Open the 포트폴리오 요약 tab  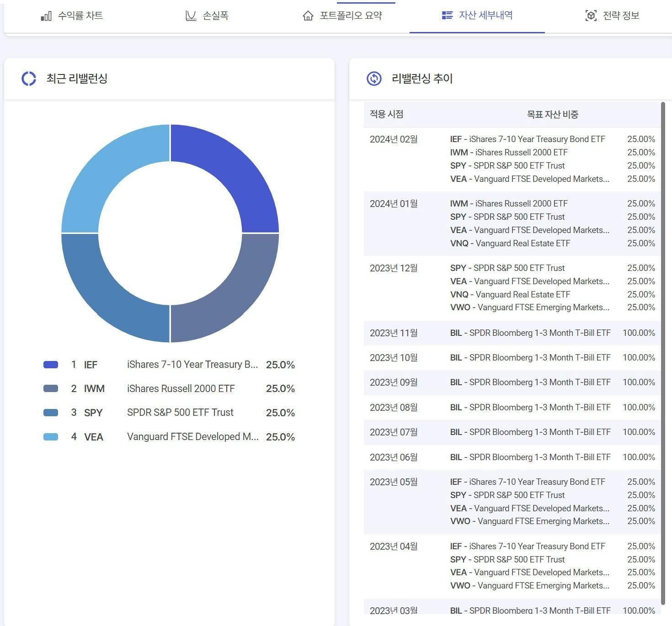click(x=342, y=16)
